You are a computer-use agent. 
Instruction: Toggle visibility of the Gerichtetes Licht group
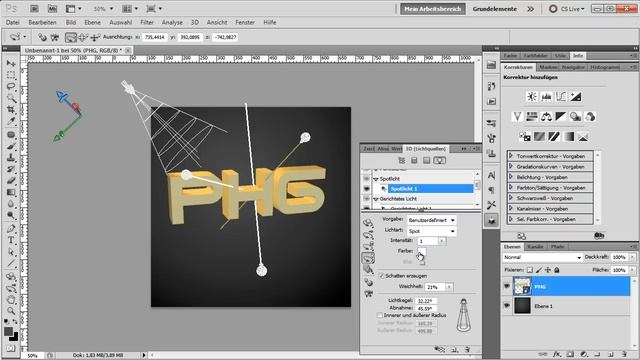click(x=367, y=199)
